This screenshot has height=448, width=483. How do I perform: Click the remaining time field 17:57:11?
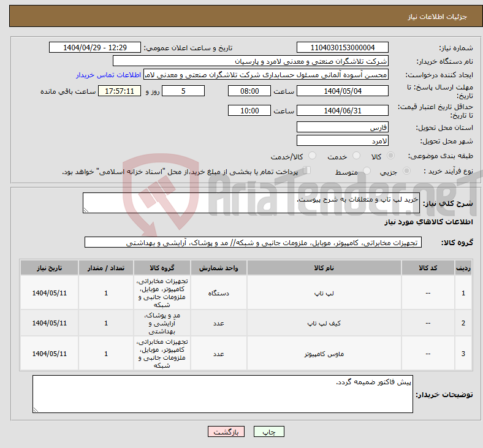120,91
